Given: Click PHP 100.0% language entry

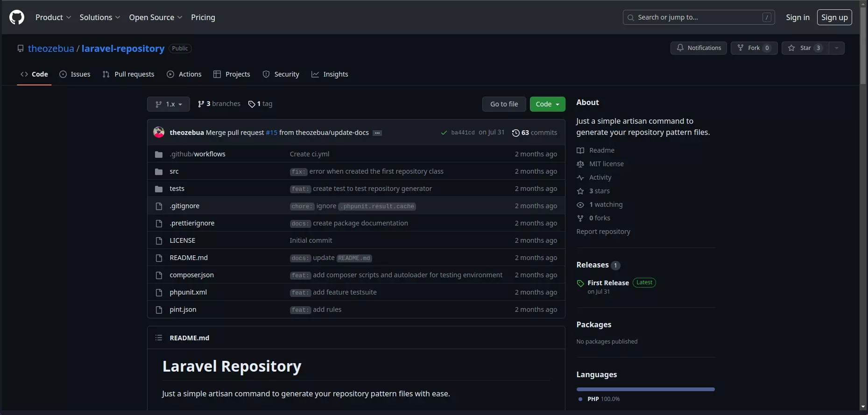Looking at the screenshot, I should tap(599, 399).
